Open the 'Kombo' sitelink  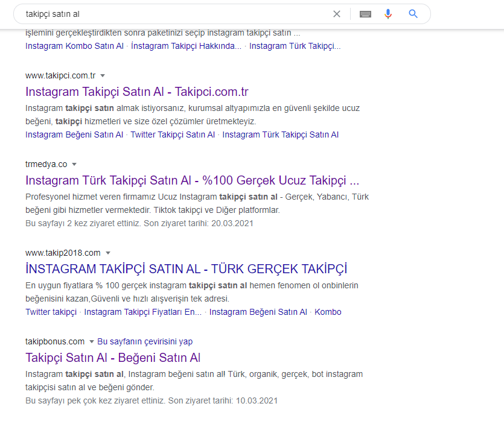pyautogui.click(x=328, y=312)
